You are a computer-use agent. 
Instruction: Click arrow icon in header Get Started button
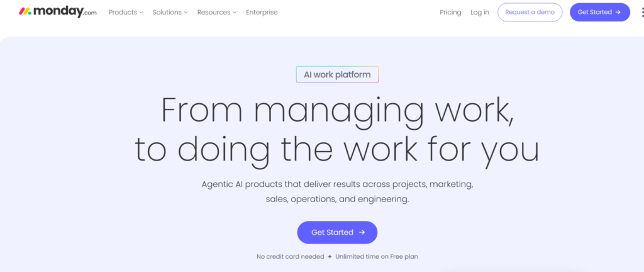(618, 12)
